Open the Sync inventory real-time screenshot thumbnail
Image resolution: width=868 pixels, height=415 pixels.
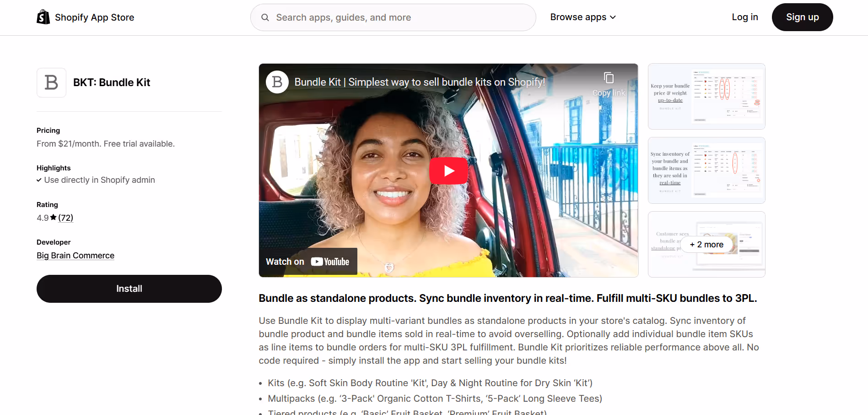[706, 170]
